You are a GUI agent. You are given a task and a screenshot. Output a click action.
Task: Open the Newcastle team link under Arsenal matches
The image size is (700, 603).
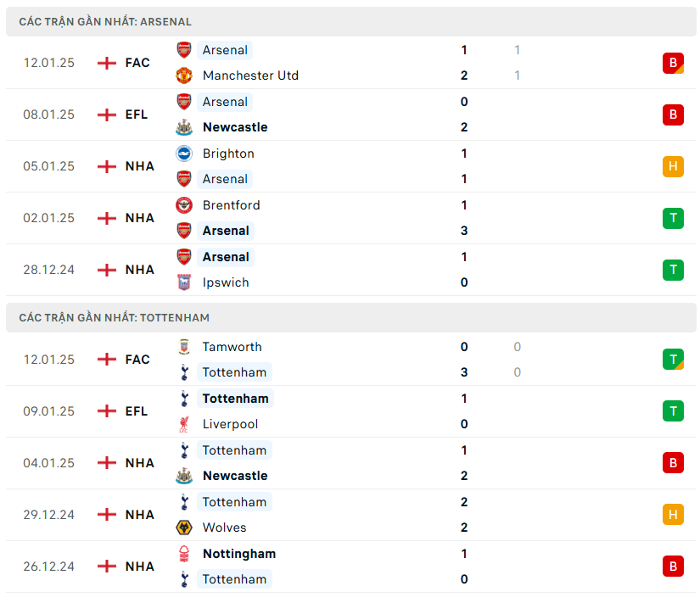tap(235, 127)
